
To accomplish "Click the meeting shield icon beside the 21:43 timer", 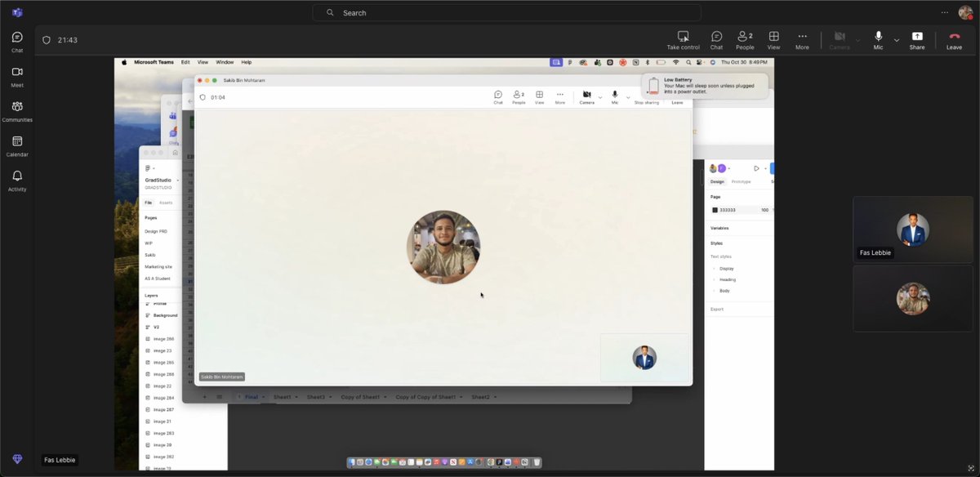I will point(47,40).
